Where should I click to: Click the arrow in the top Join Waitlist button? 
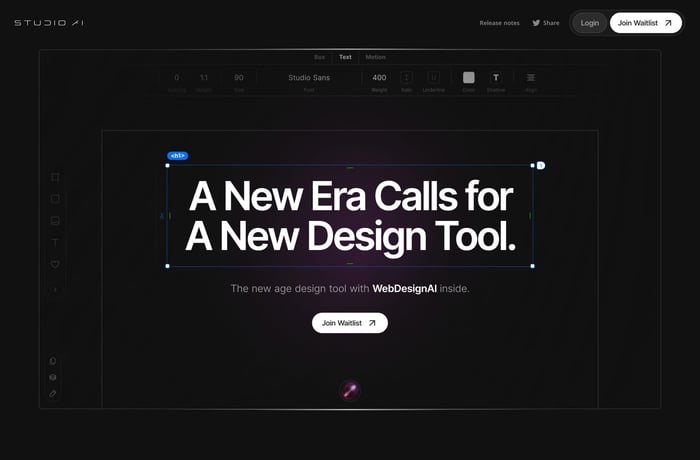668,23
